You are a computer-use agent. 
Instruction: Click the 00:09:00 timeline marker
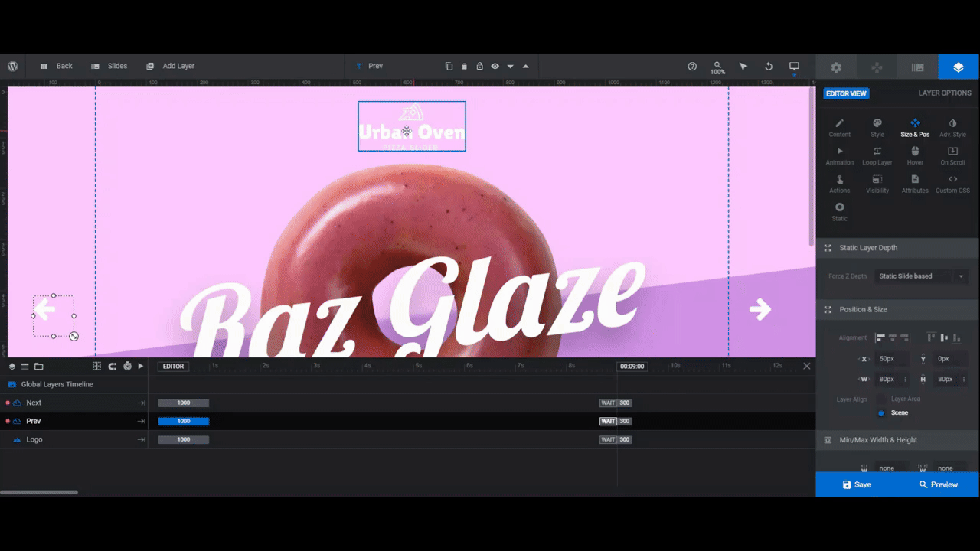point(632,367)
